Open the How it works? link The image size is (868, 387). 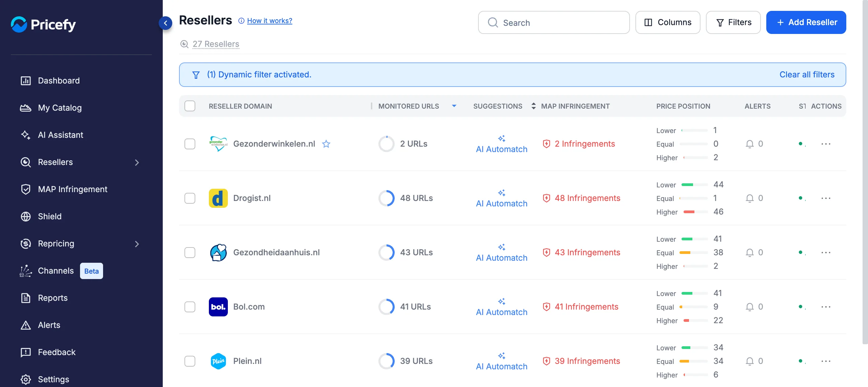[270, 21]
